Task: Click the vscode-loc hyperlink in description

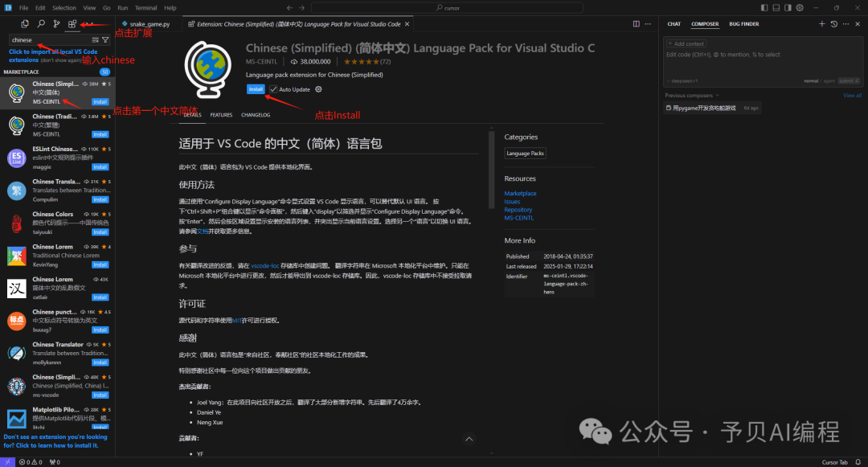Action: [264, 265]
